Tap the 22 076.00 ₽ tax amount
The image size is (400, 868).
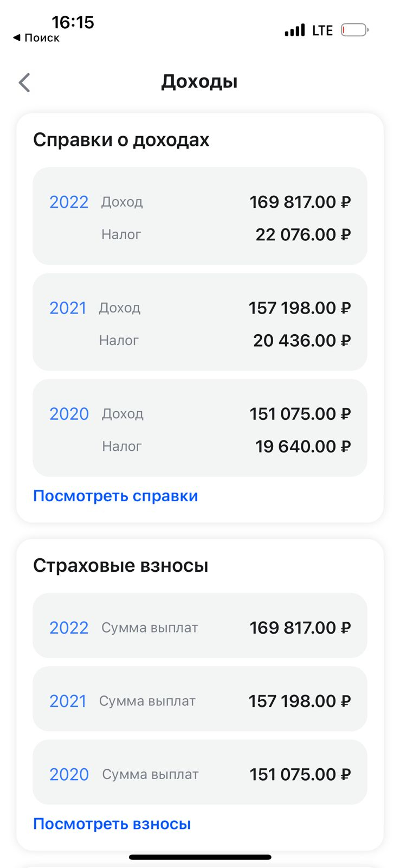click(303, 234)
